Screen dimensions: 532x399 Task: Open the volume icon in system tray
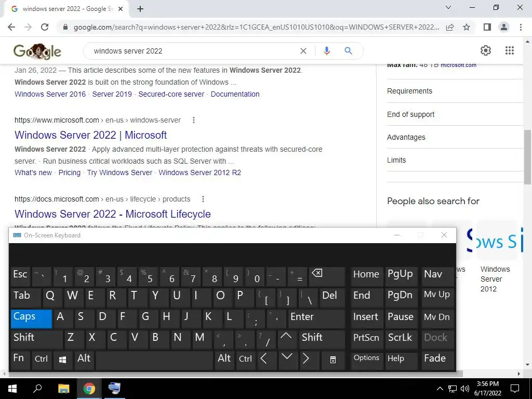(465, 389)
